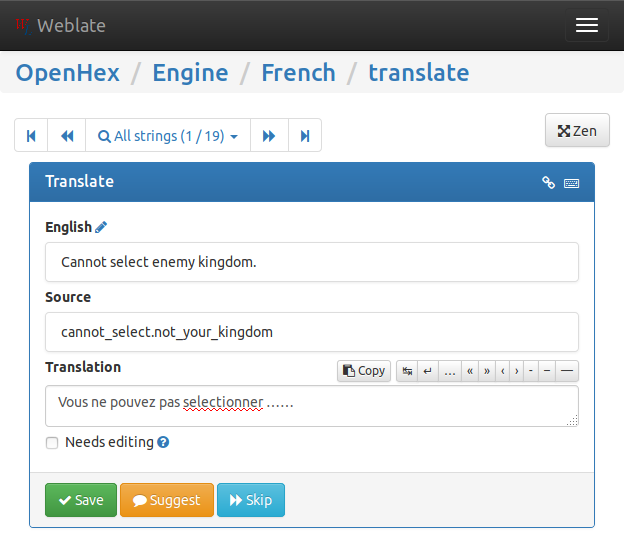Open the Engine breadcrumb link
This screenshot has height=540, width=624.
coord(191,73)
